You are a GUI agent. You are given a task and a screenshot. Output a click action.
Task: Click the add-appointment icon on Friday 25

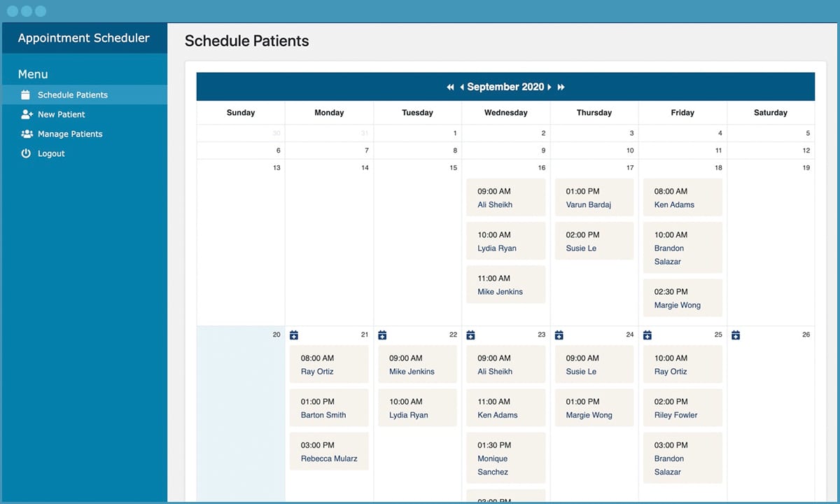(647, 335)
